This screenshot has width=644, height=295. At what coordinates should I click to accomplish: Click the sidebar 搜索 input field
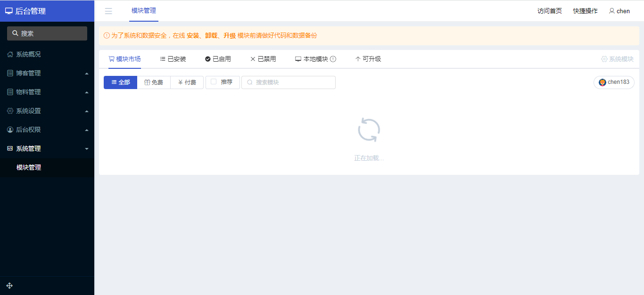click(47, 33)
